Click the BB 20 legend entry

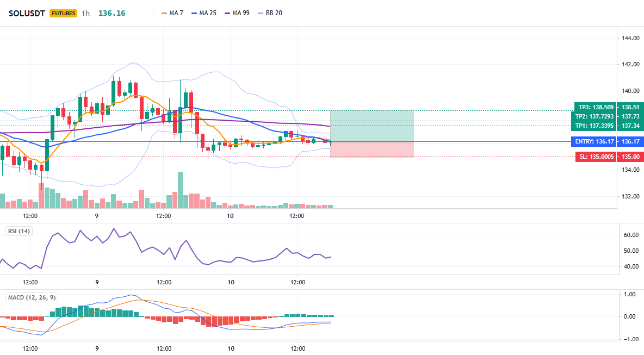click(x=270, y=13)
